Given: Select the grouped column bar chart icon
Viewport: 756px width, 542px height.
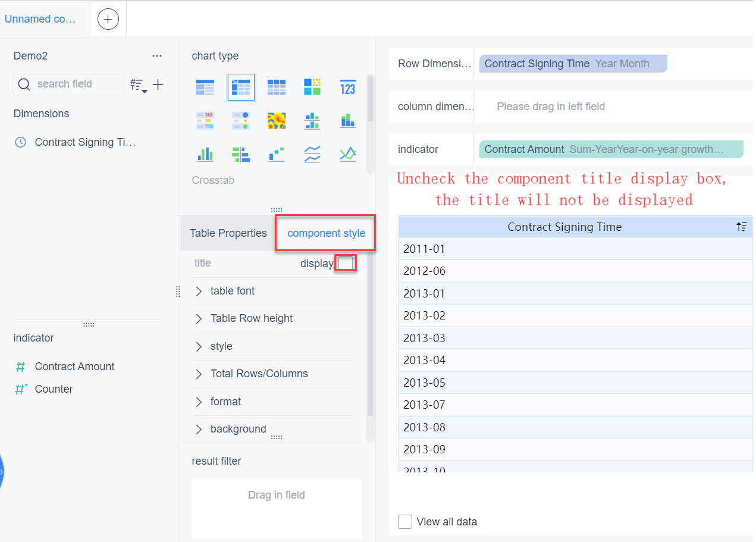Looking at the screenshot, I should tap(205, 155).
